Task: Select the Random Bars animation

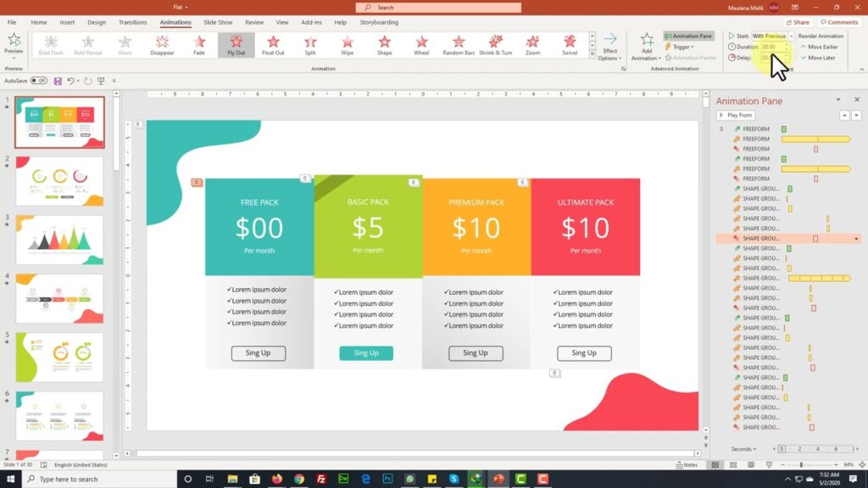Action: tap(459, 45)
